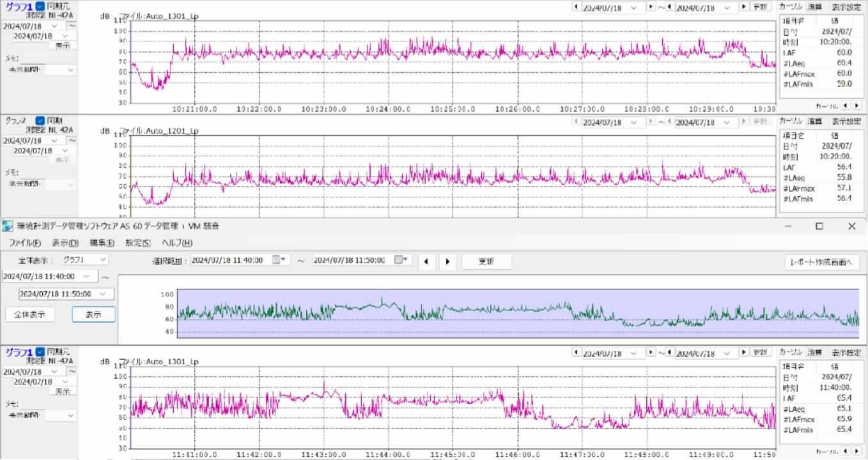Step end date forward in bottom 11:40 Graph1 panel

pyautogui.click(x=744, y=353)
